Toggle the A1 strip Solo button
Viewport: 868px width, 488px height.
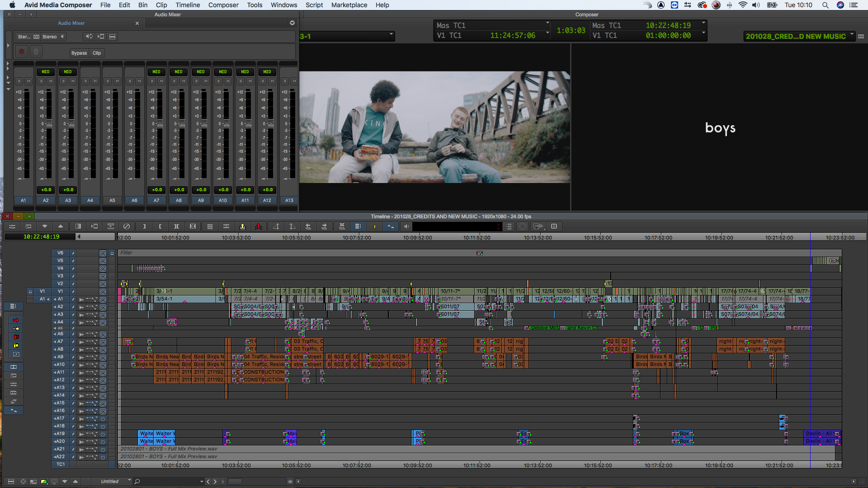[x=19, y=81]
